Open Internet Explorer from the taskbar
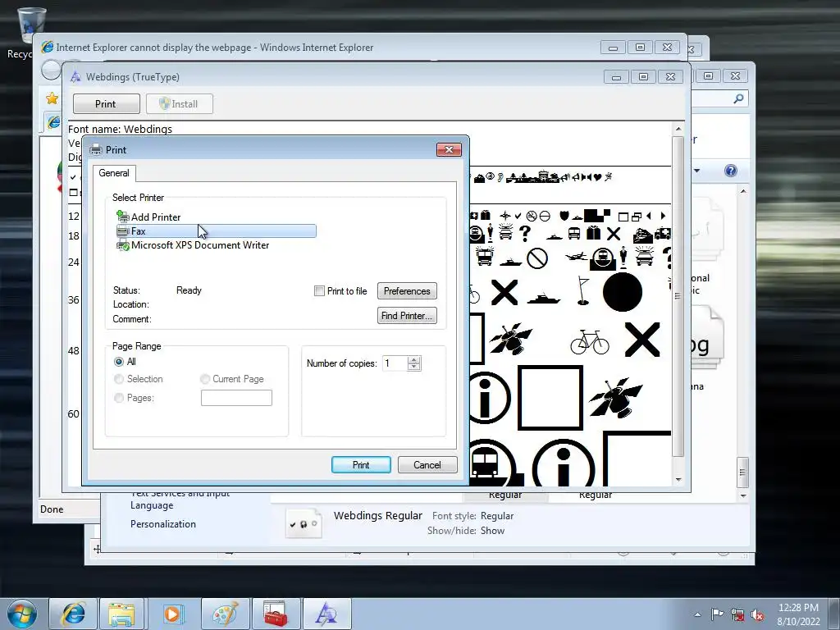 73,614
